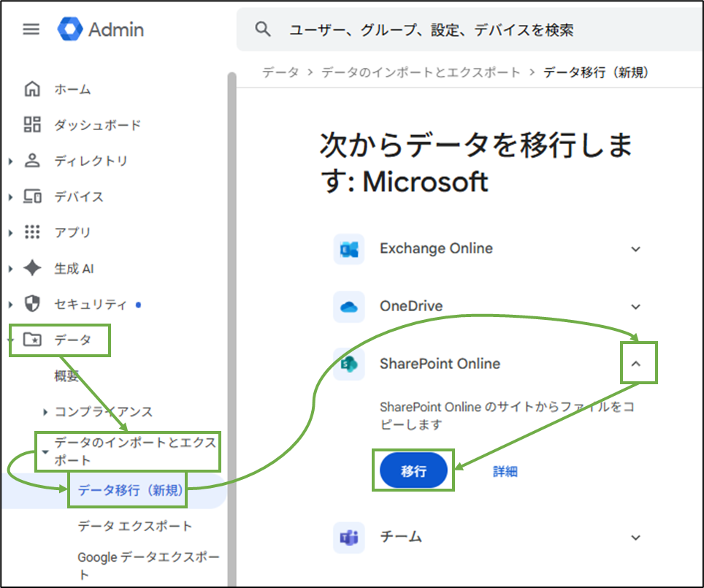Expand the 生成 AI sidebar arrow
Viewport: 704px width, 588px height.
(11, 269)
